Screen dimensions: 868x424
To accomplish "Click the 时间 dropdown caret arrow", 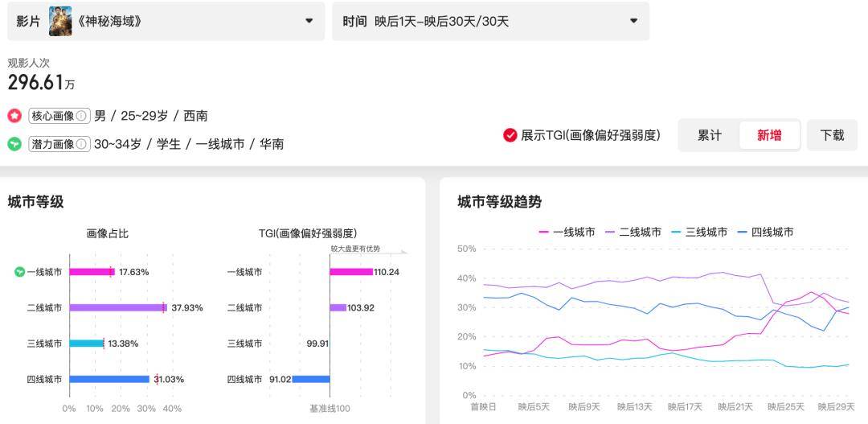I will pos(633,21).
